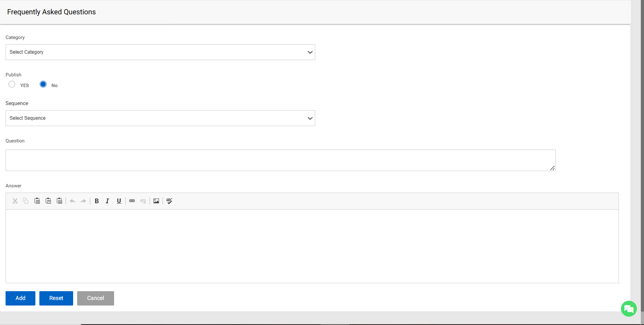Click the Question box resize handle
Viewport: 644px width, 325px height.
pyautogui.click(x=552, y=168)
